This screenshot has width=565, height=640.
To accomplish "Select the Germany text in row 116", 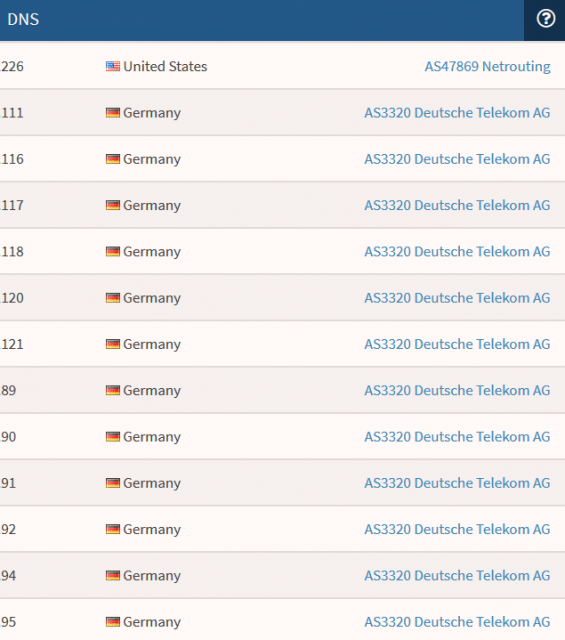I will pyautogui.click(x=152, y=159).
